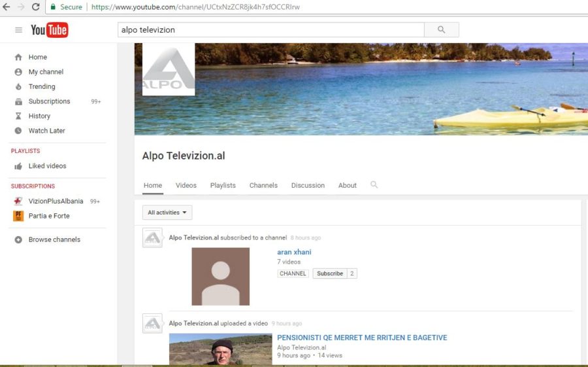Click the Alpo logo channel avatar on banner
This screenshot has height=367, width=588.
(x=169, y=69)
